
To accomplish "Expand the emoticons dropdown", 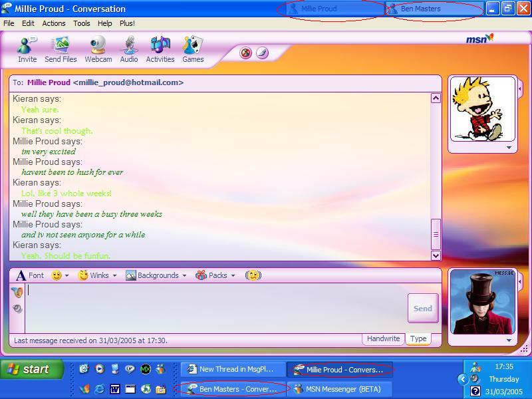I will [x=61, y=275].
